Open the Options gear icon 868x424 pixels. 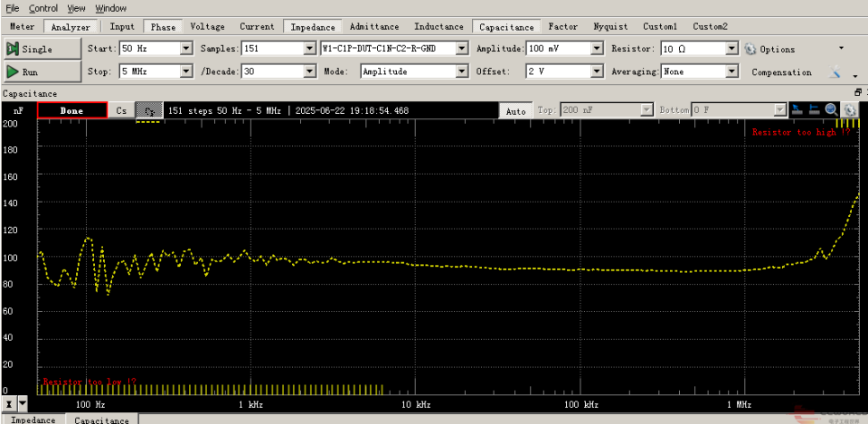(750, 49)
